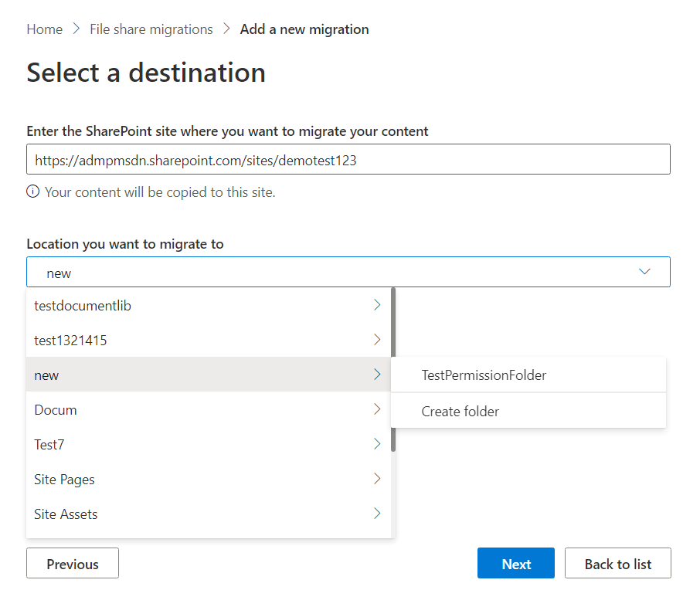Expand the testdocumentlib chevron arrow
The image size is (700, 590).
pyautogui.click(x=377, y=305)
